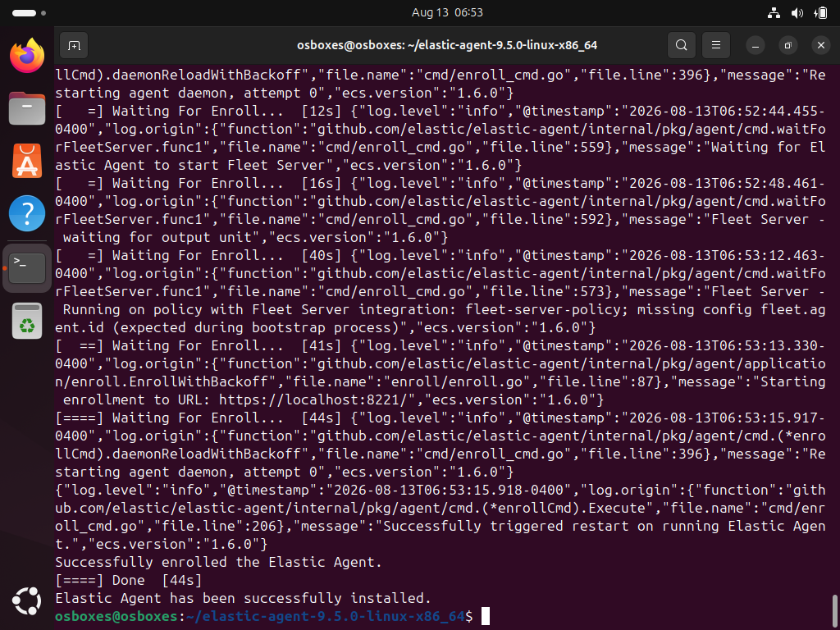Open the terminal hamburger menu

[715, 45]
